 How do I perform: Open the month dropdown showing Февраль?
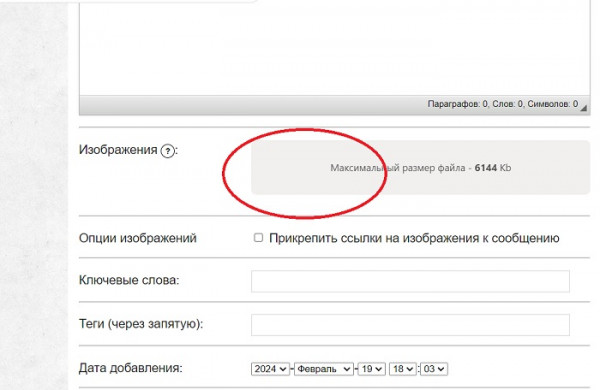[x=324, y=369]
